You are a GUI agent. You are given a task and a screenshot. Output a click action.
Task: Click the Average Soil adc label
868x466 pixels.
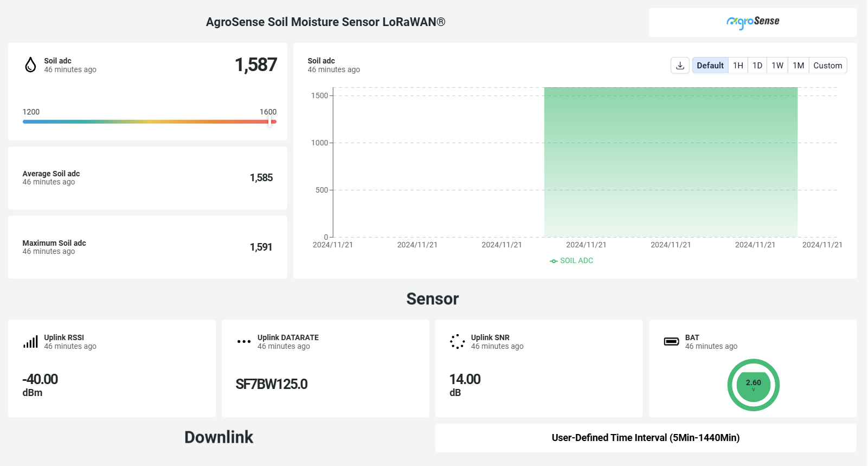[51, 174]
